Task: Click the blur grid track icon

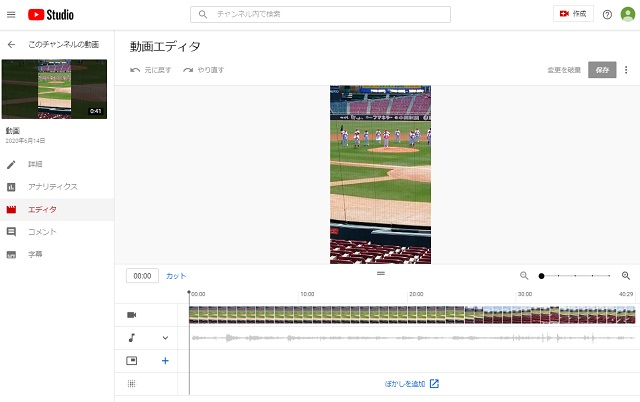Action: pos(131,384)
